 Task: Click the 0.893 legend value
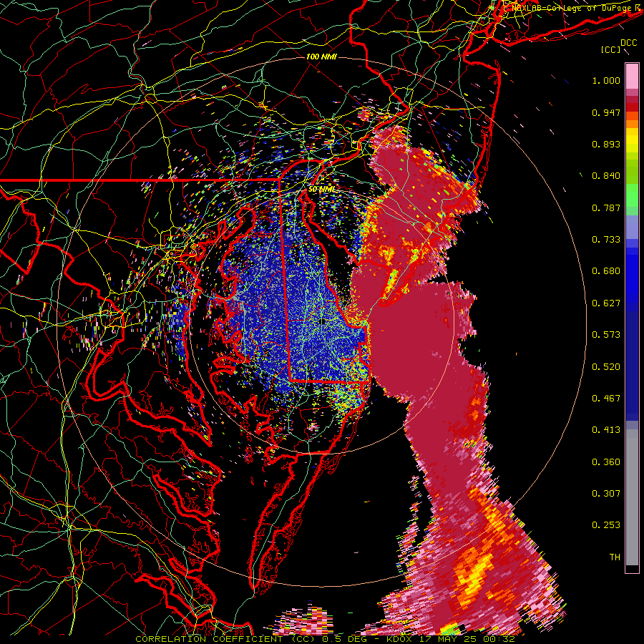tap(606, 144)
